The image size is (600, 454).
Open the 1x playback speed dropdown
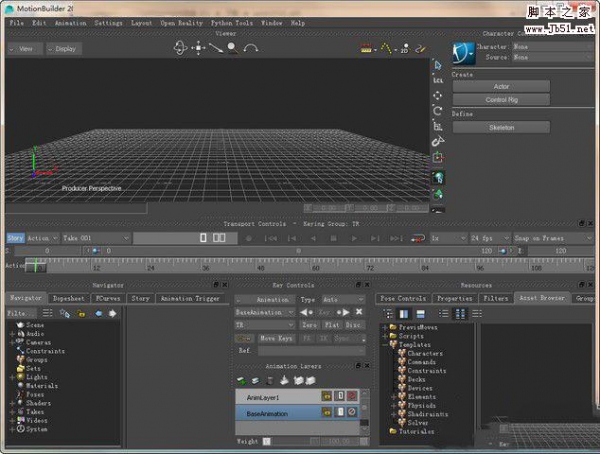click(x=448, y=238)
